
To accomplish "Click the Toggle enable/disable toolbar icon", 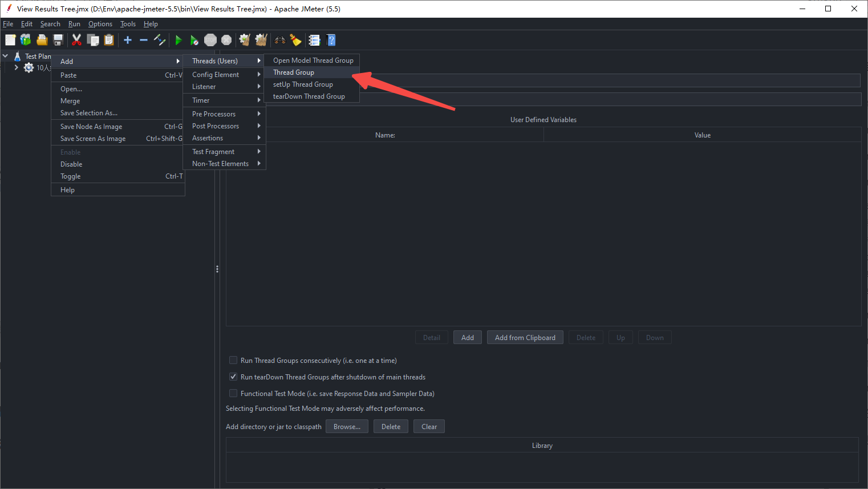I will click(160, 40).
